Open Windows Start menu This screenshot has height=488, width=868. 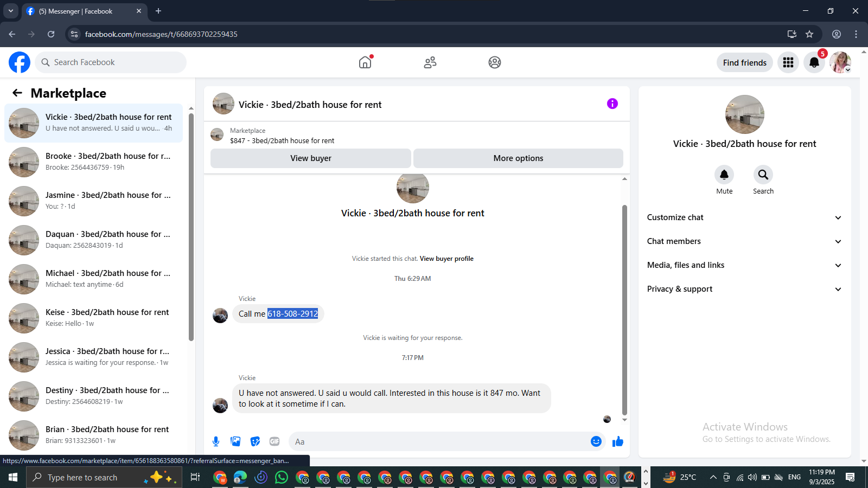click(13, 477)
